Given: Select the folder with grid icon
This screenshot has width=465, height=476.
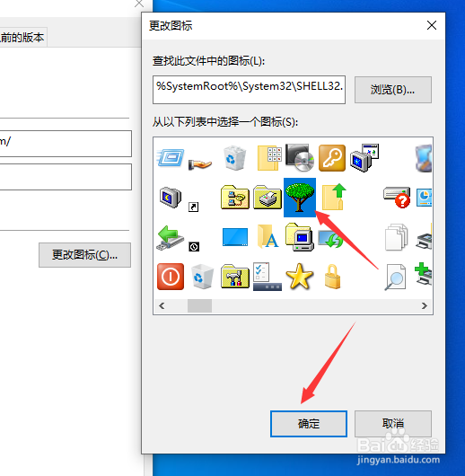Looking at the screenshot, I should click(269, 158).
